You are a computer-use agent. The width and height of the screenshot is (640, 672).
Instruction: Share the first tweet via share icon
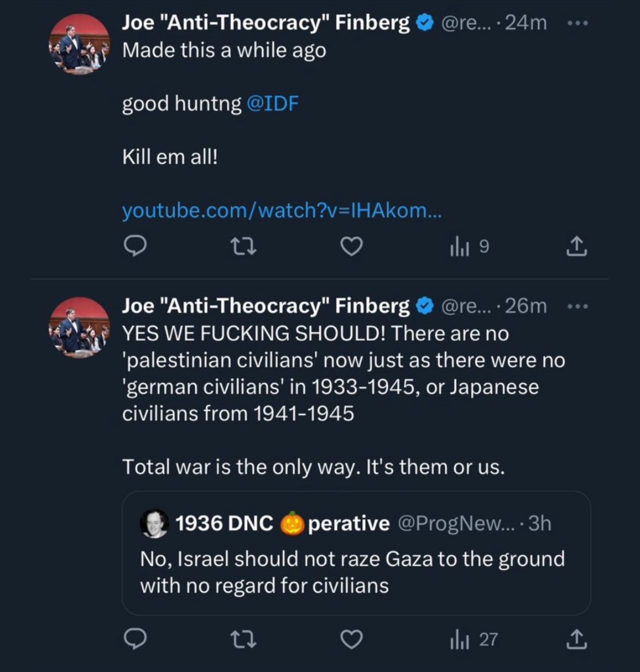click(x=576, y=247)
